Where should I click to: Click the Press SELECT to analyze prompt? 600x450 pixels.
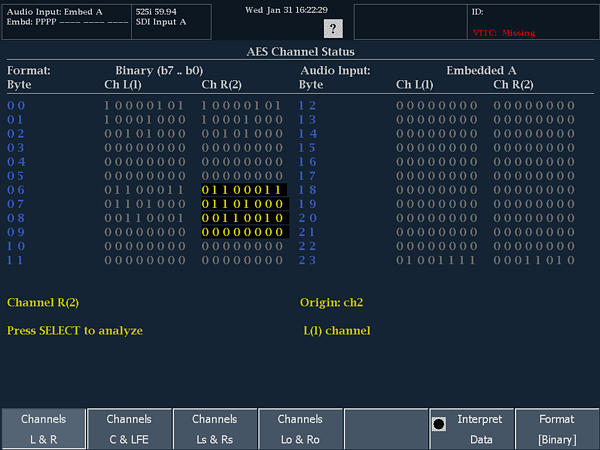(75, 330)
